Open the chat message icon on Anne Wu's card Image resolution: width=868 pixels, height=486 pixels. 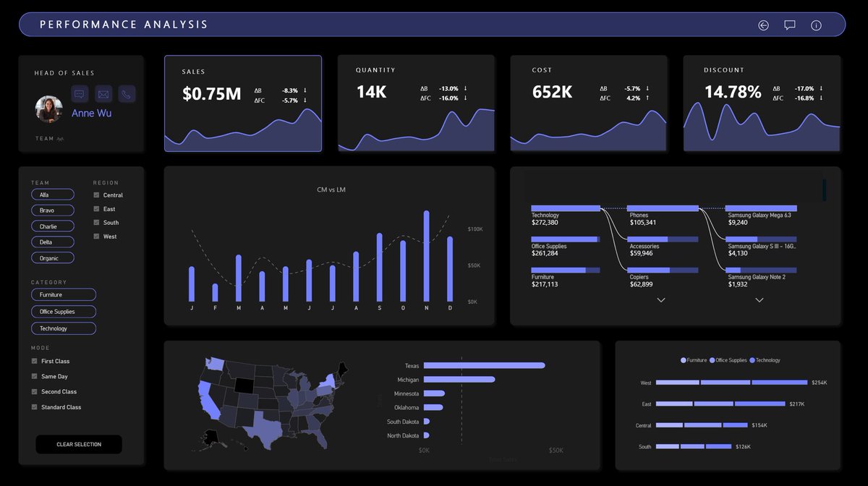(80, 93)
